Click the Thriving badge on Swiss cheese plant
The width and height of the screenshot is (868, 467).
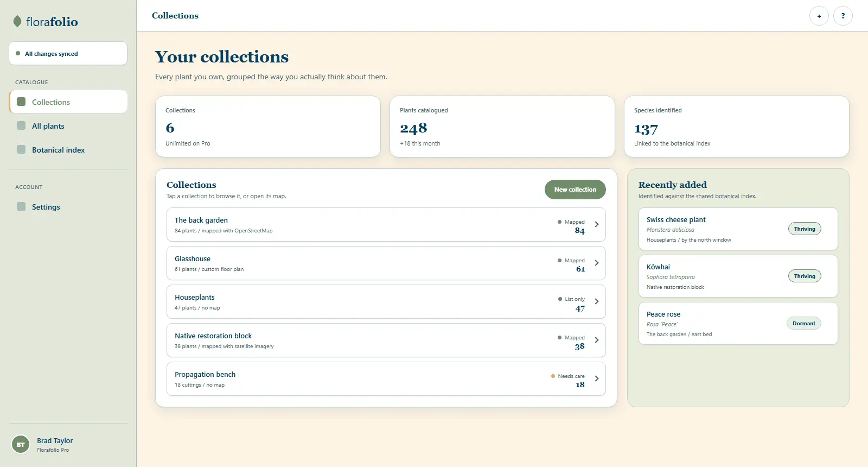click(x=805, y=229)
